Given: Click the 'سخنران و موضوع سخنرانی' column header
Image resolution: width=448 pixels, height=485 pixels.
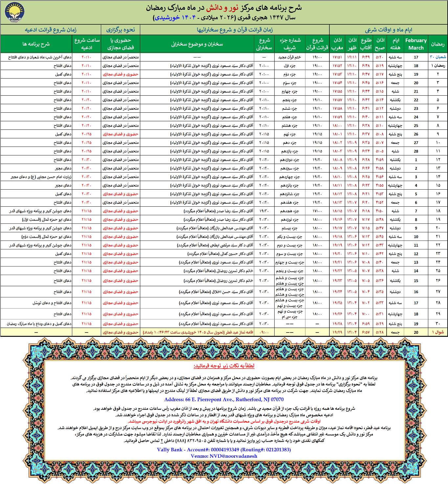Looking at the screenshot, I should click(x=197, y=44).
